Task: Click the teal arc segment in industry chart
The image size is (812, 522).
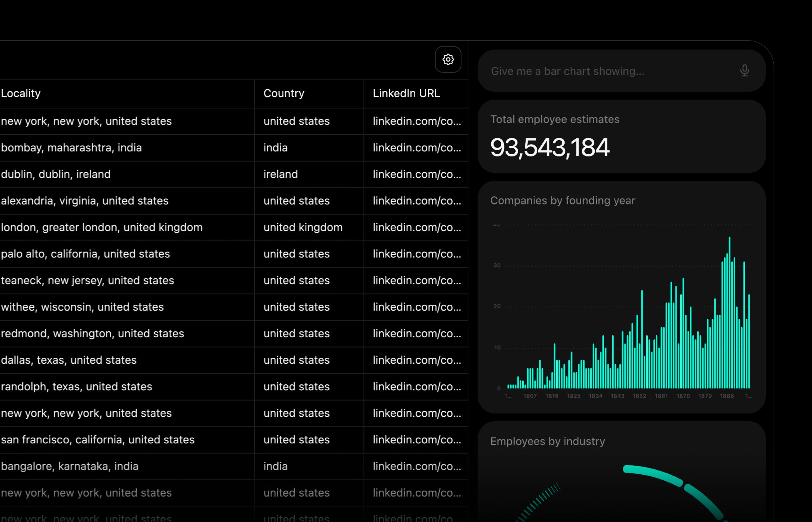Action: pos(653,474)
